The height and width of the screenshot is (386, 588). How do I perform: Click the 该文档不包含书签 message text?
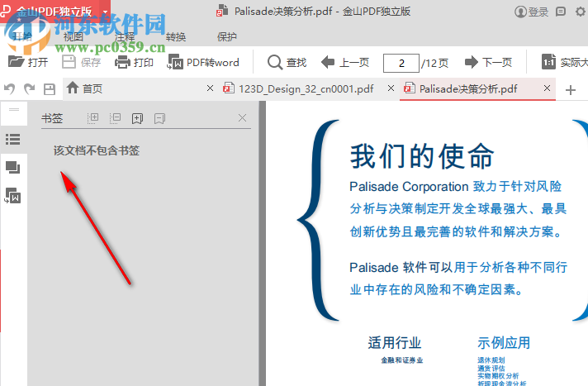coord(97,150)
